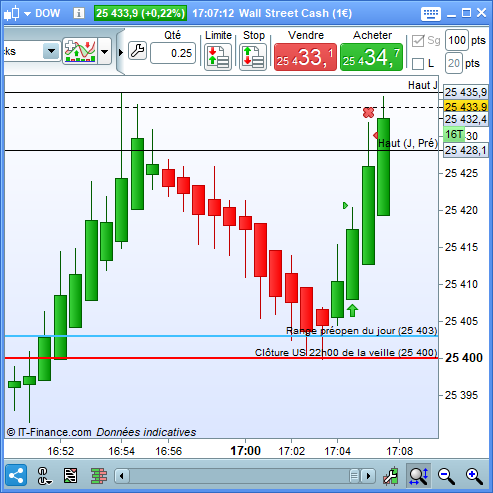The width and height of the screenshot is (493, 493).
Task: Select the Clôture US 22h00 line label
Action: pos(346,352)
